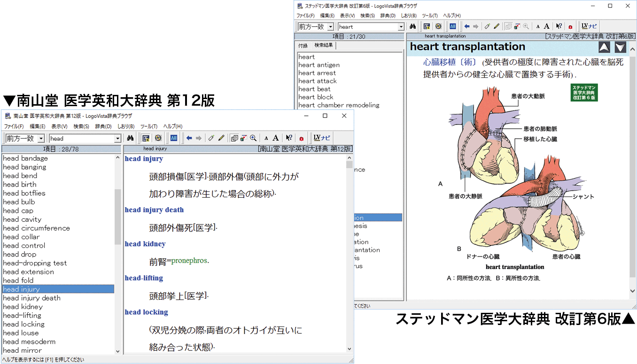This screenshot has width=637, height=364.
Task: Open dictionary selection icon in Stedman toolbar
Action: (427, 26)
